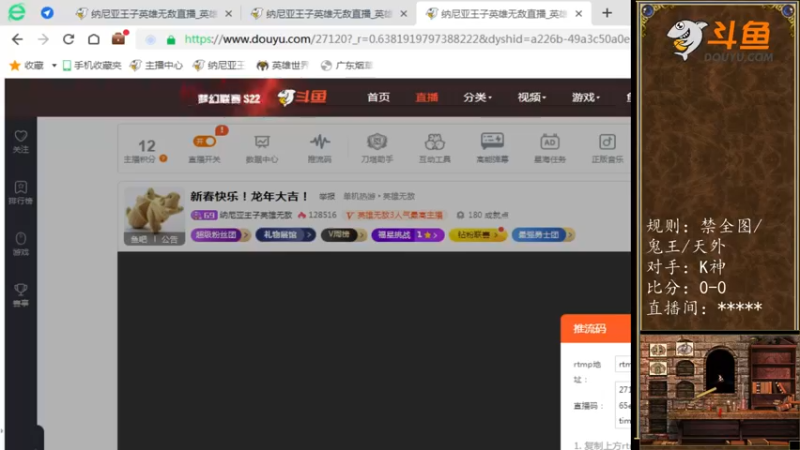
Task: Open the 赛事 trophy sidebar icon
Action: (x=21, y=295)
